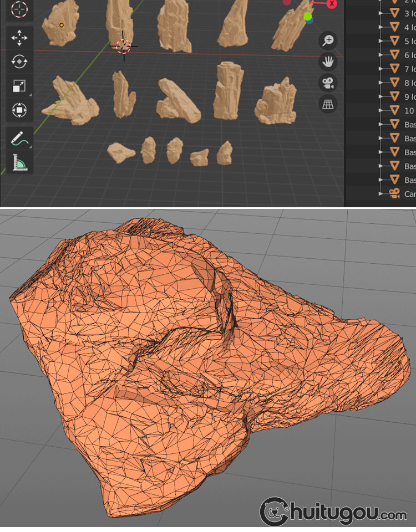Select outliner row starting with 10
Viewport: 416px width, 532px height.
point(409,110)
